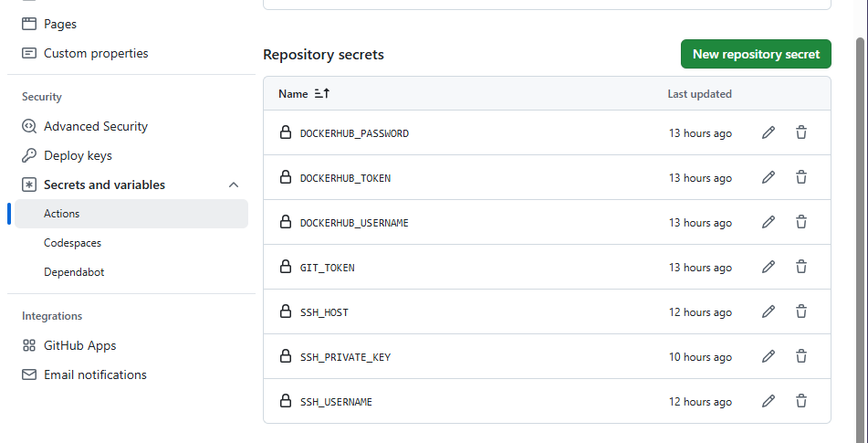Delete the GIT_TOKEN secret trash icon

tap(801, 267)
